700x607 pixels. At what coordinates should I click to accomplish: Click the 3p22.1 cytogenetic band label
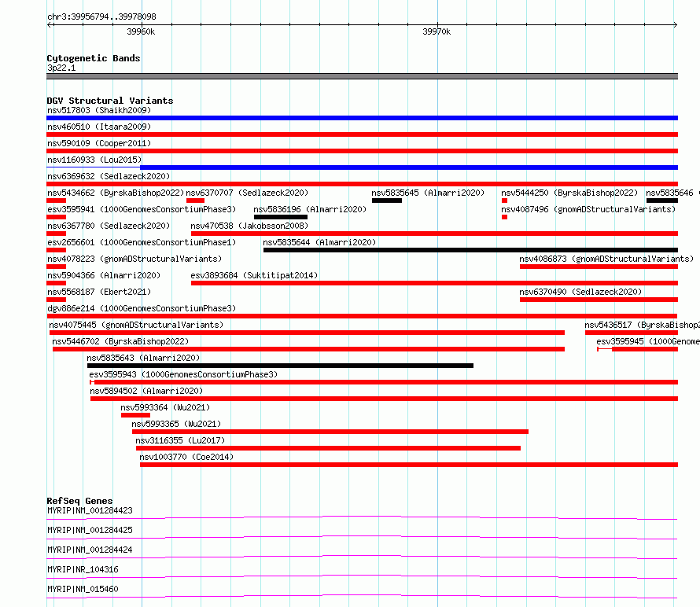[x=61, y=68]
